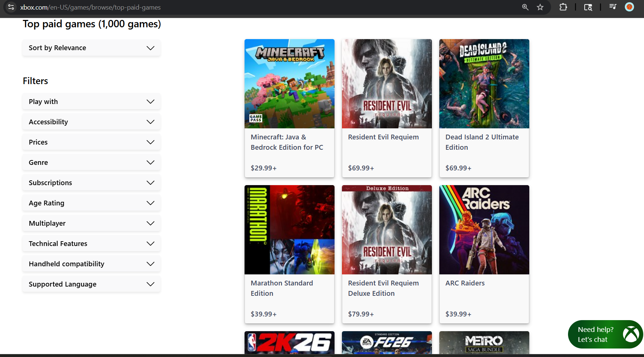644x357 pixels.
Task: Open the browser zoom magnifier icon
Action: (525, 7)
